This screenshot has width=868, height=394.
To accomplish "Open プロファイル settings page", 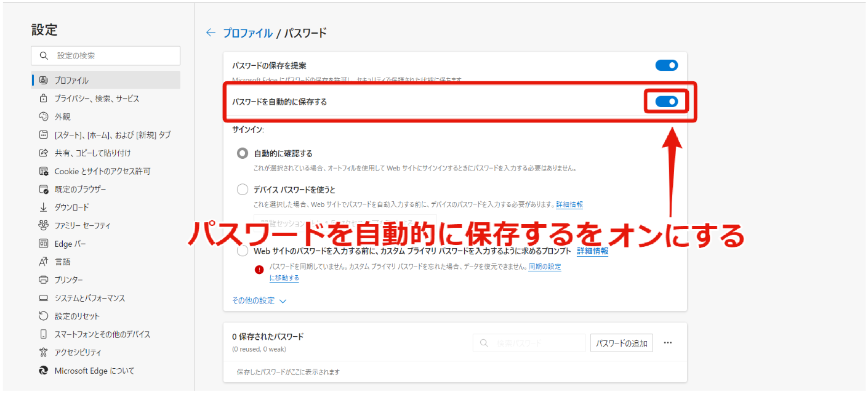I will 105,80.
